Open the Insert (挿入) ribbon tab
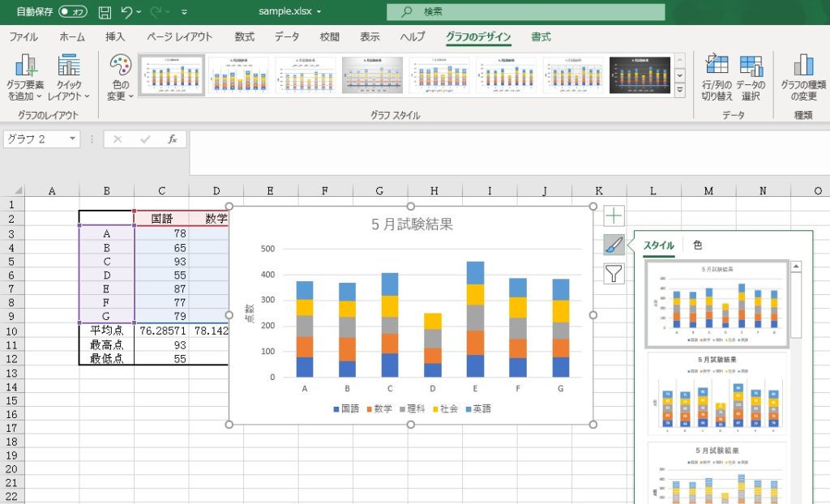Image resolution: width=830 pixels, height=504 pixels. (115, 36)
